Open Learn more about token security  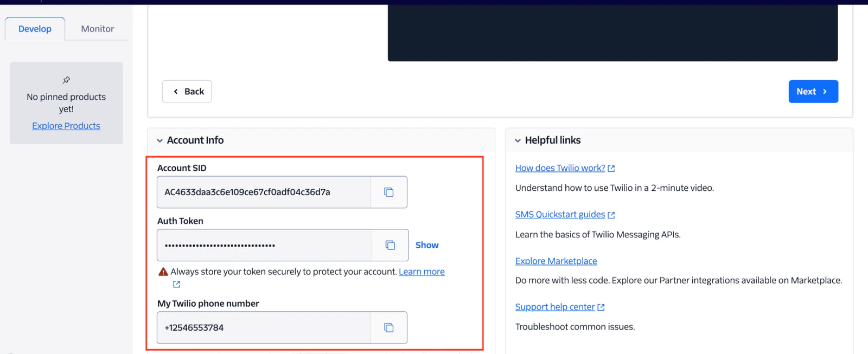tap(422, 272)
